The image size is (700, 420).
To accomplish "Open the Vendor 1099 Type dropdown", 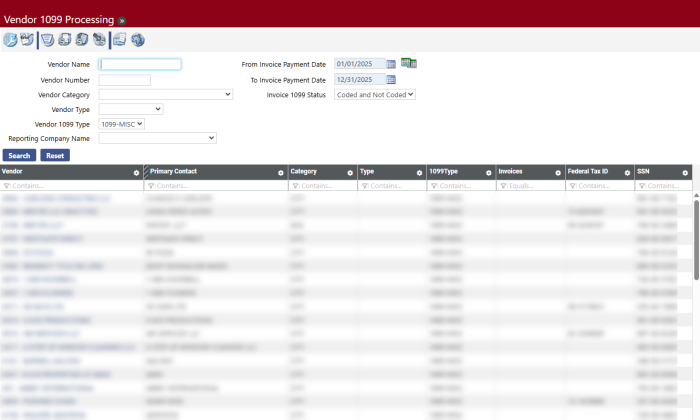I will point(123,124).
